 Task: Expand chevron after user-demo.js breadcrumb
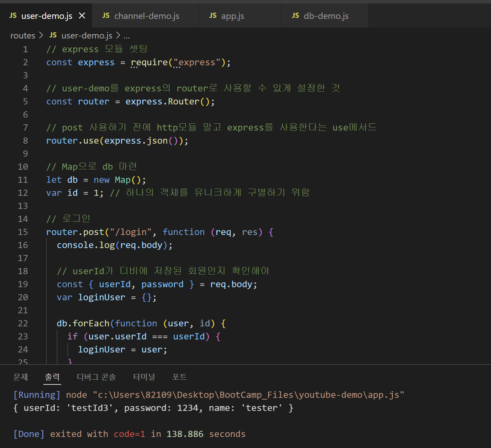[x=118, y=36]
